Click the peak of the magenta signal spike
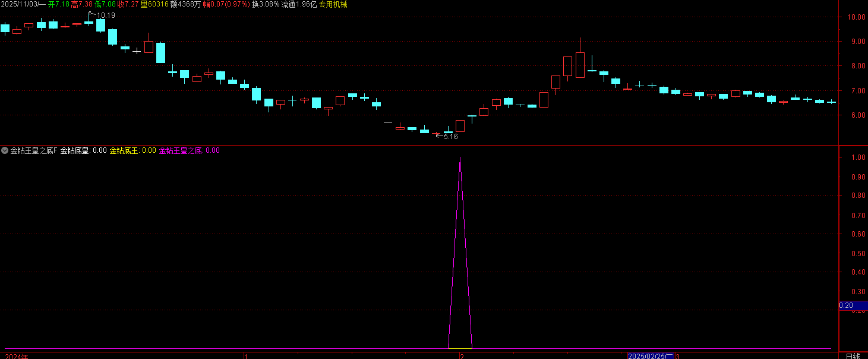 [460, 158]
